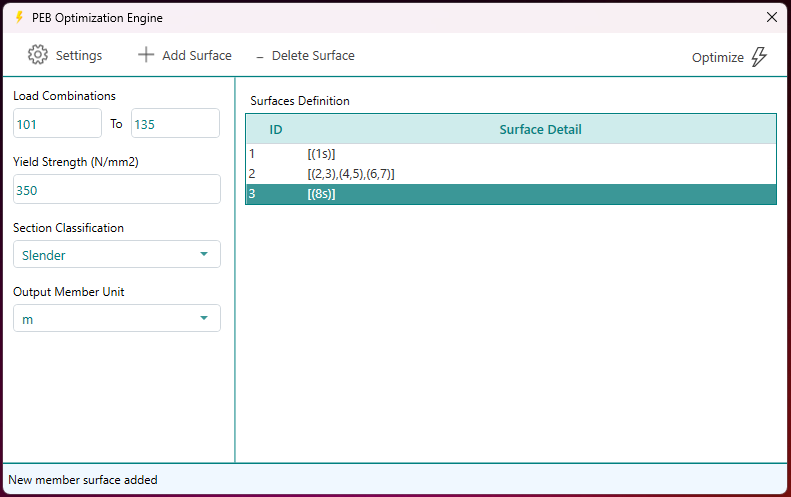This screenshot has height=497, width=791.
Task: Click the minus icon for Delete Surface
Action: (x=260, y=56)
